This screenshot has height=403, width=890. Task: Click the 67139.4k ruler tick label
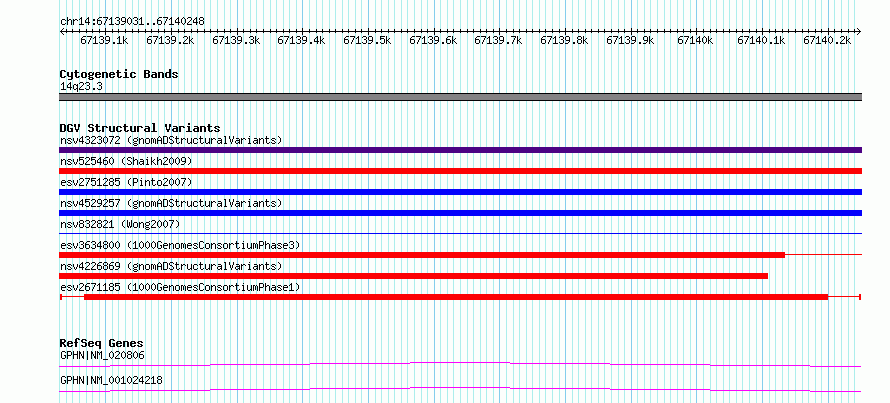301,40
